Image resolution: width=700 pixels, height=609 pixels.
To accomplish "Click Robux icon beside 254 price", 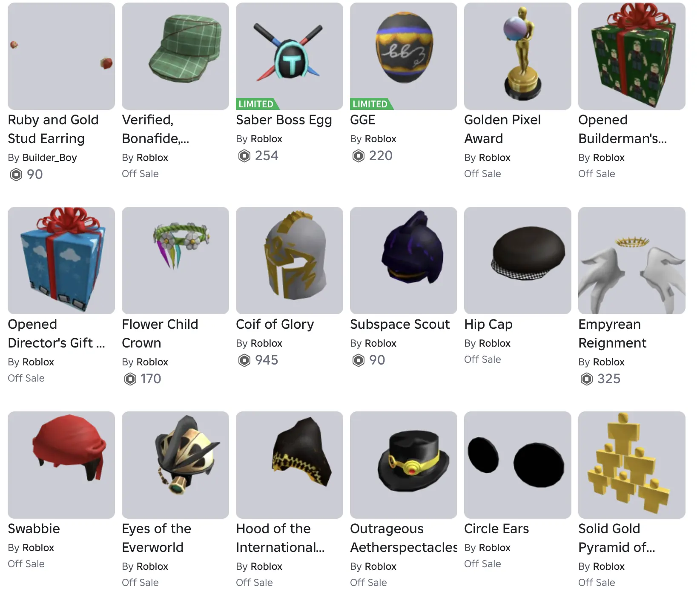I will 244,156.
